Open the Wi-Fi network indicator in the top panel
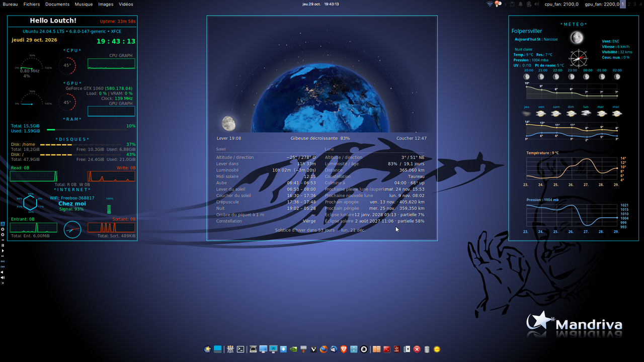 tap(490, 4)
